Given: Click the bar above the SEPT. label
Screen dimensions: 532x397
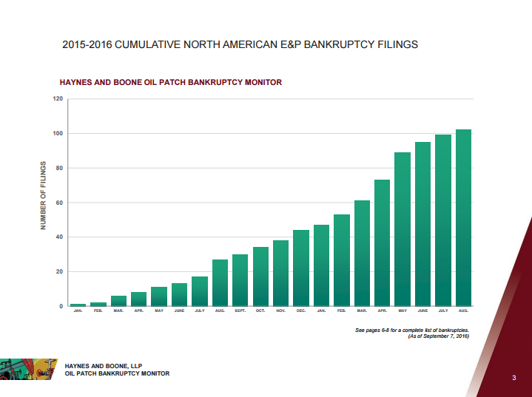Looking at the screenshot, I should [x=240, y=280].
